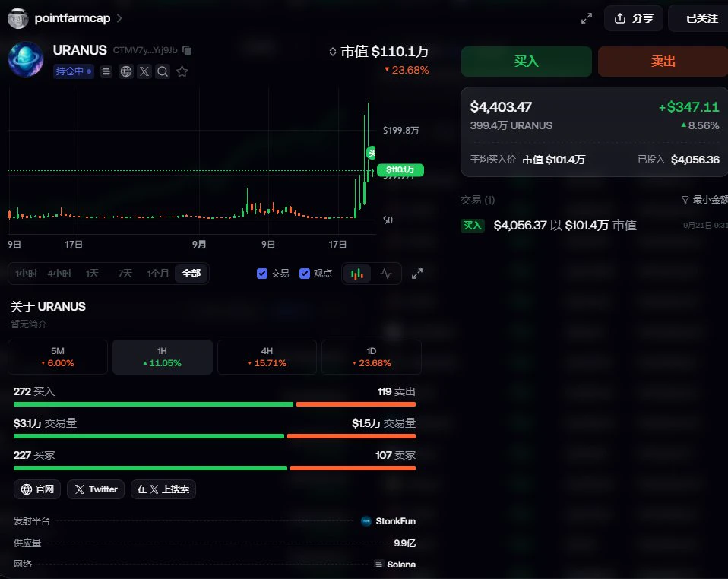
Task: Click the green buy marker on chart
Action: (x=371, y=152)
